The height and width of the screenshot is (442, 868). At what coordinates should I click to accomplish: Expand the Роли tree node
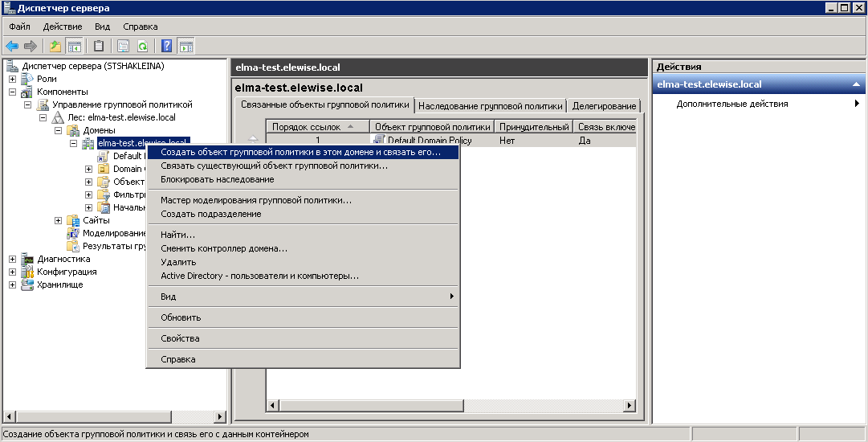(12, 79)
